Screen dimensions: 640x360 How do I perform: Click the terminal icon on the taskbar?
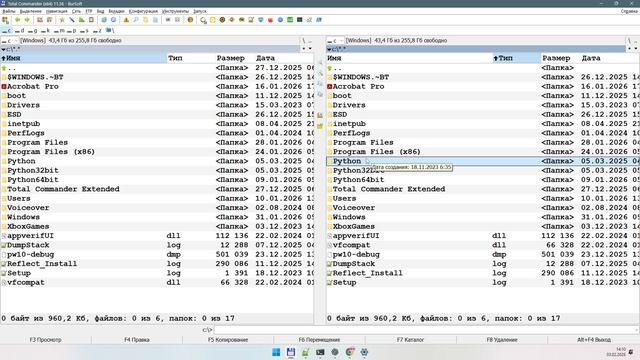click(320, 352)
